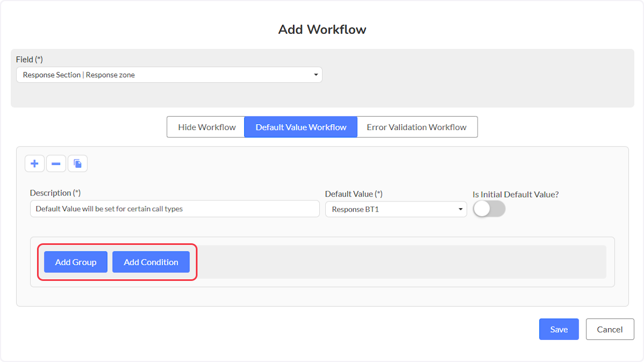Cancel adding the workflow
Image resolution: width=644 pixels, height=362 pixels.
(610, 329)
